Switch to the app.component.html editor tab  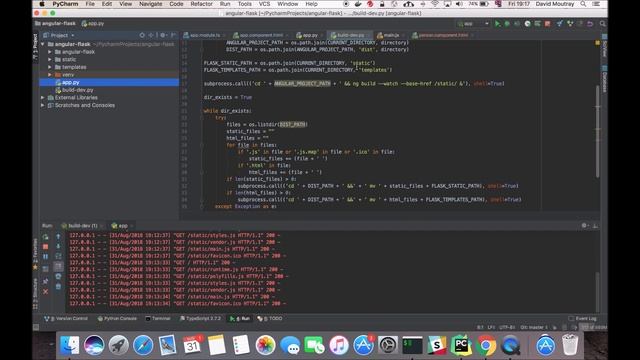coord(260,36)
